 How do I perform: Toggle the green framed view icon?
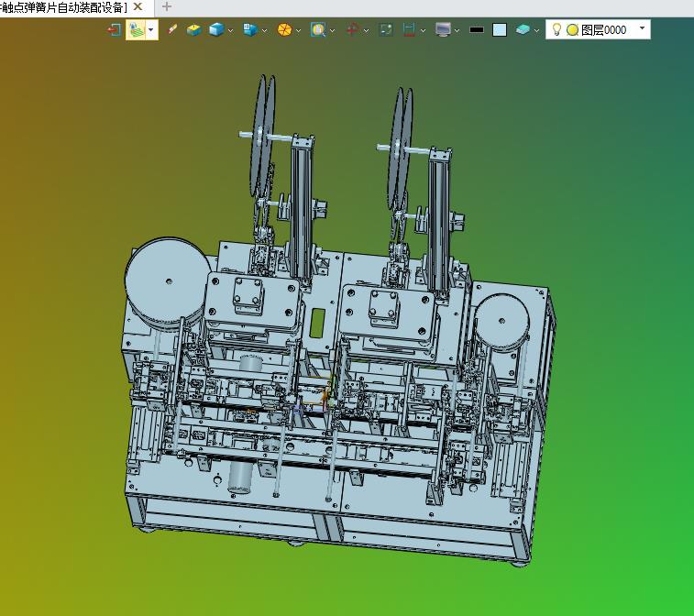point(386,29)
